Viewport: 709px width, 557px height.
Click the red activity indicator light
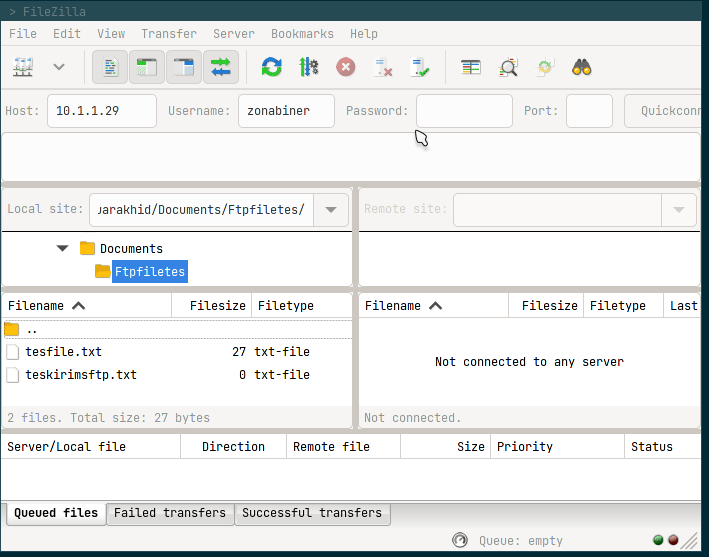[x=673, y=540]
